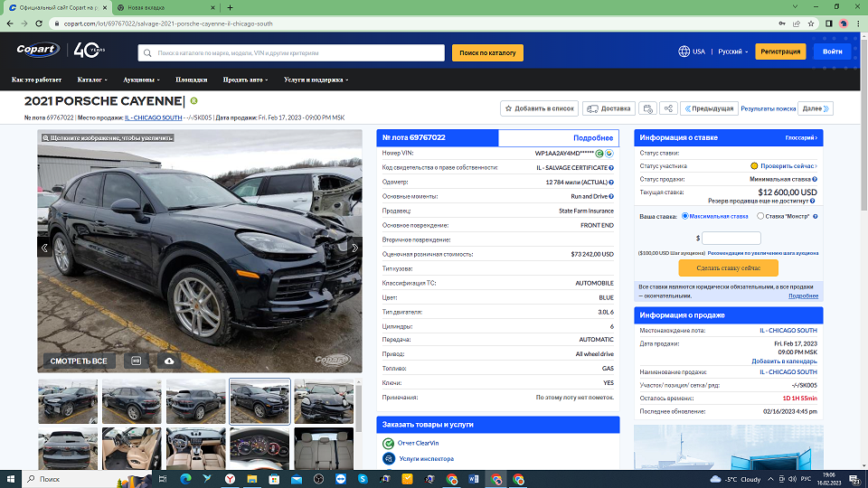Switch to the Новая вкладка browser tab
Screen dimensions: 868x488
(x=165, y=8)
